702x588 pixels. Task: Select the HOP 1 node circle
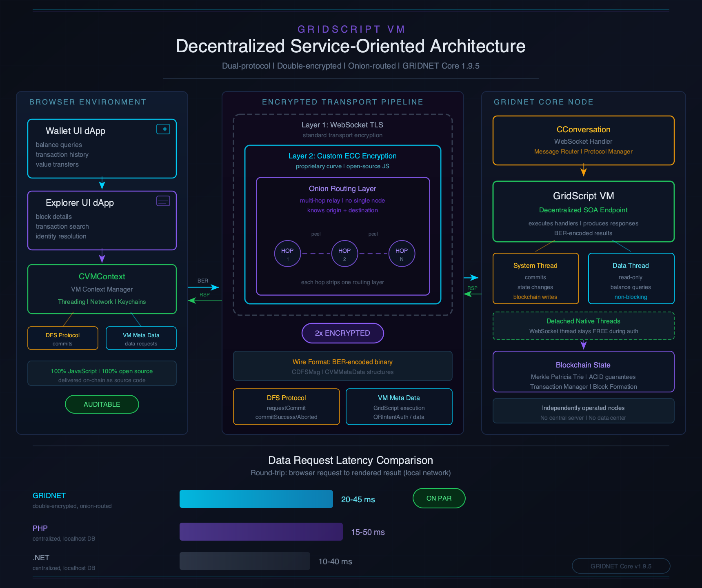pyautogui.click(x=287, y=253)
